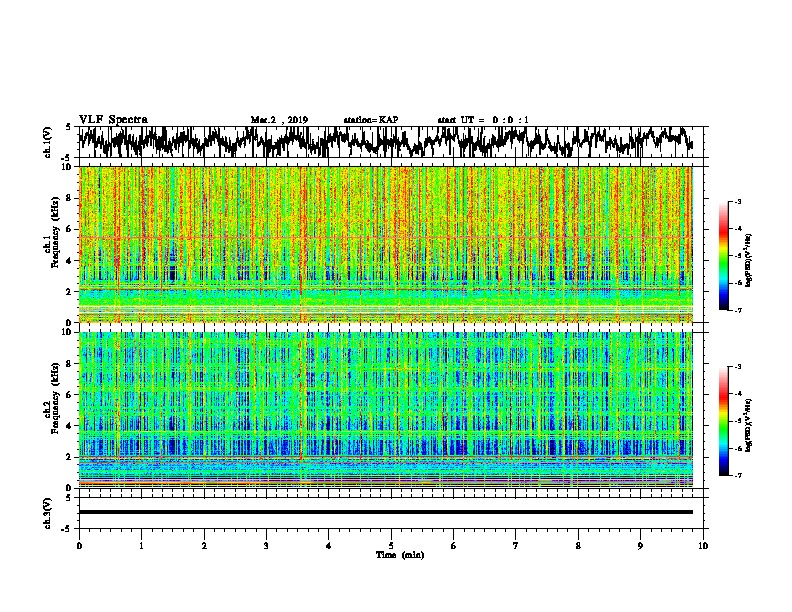Click the ch.2 frequency axis top tick "10"

[66, 332]
